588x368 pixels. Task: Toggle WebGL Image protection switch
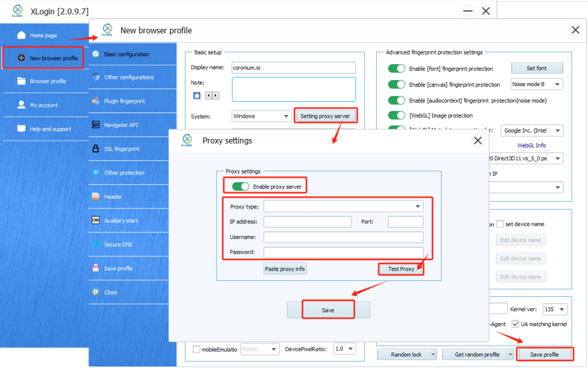(x=397, y=115)
